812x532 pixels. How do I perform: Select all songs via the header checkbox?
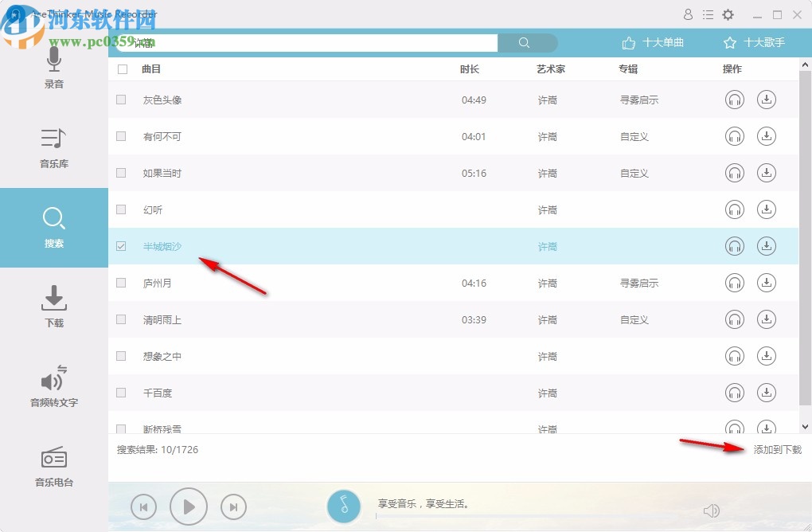click(x=121, y=68)
